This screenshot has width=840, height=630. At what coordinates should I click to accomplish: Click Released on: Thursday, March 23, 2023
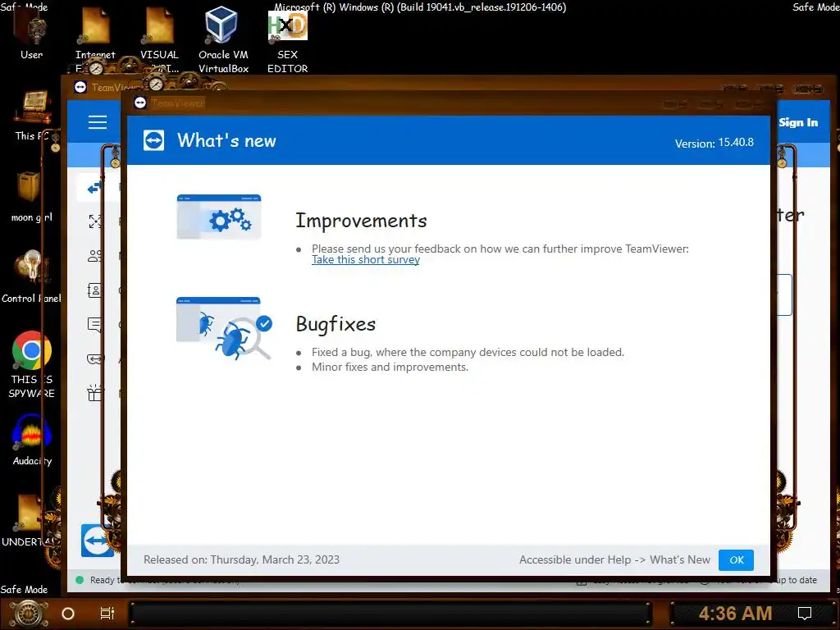click(x=242, y=559)
